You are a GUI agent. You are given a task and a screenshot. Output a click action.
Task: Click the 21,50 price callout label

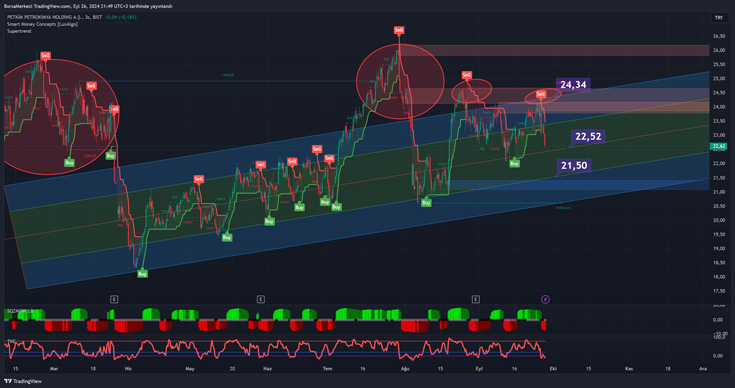tap(574, 165)
